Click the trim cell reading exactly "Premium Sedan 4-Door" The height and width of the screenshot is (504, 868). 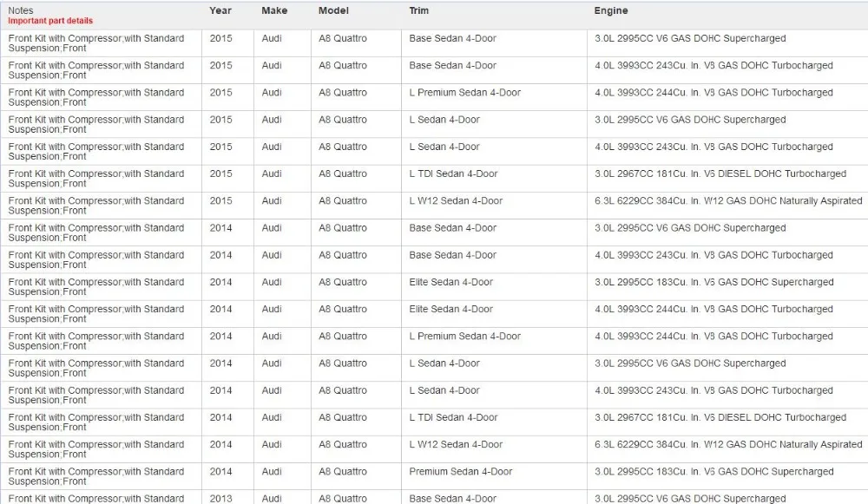[461, 471]
